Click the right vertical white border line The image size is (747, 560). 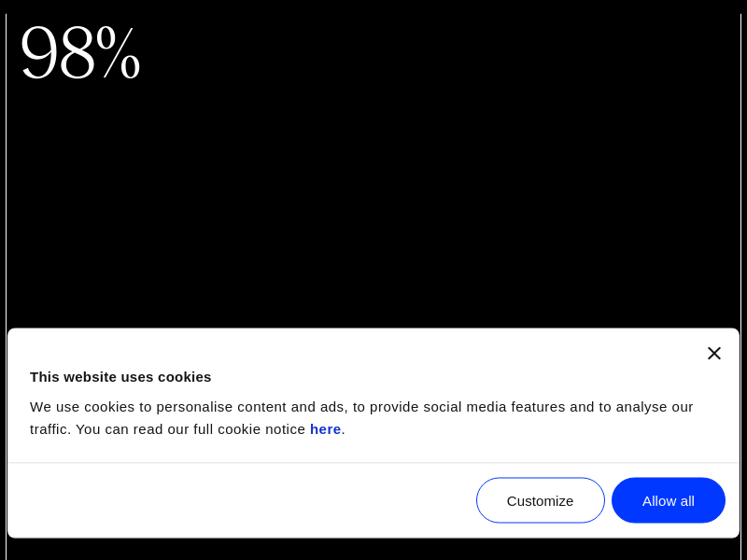click(x=740, y=187)
